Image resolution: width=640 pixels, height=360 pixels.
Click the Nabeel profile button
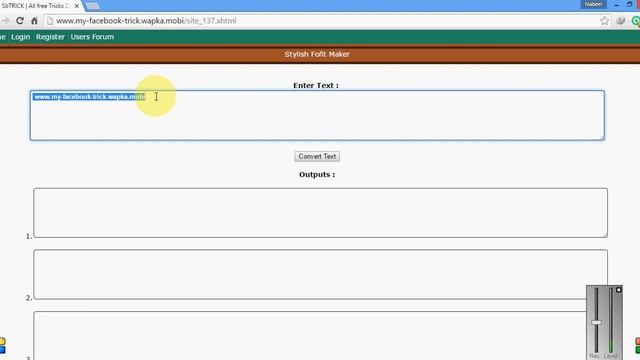tap(593, 4)
